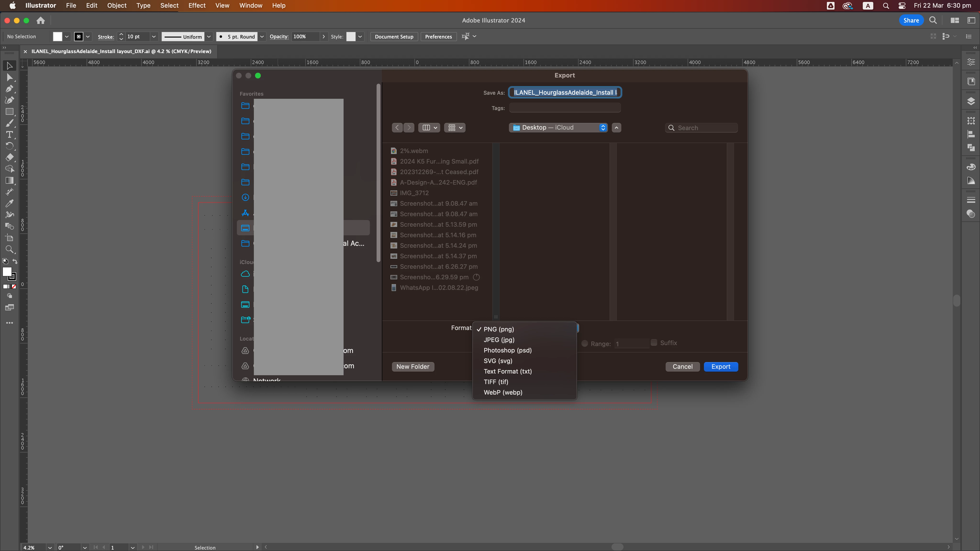Expand the stroke weight dropdown
The image size is (980, 551).
point(154,37)
